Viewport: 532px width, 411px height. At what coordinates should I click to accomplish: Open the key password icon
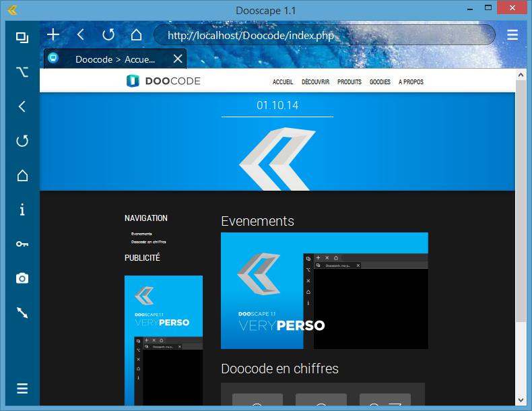[x=22, y=244]
